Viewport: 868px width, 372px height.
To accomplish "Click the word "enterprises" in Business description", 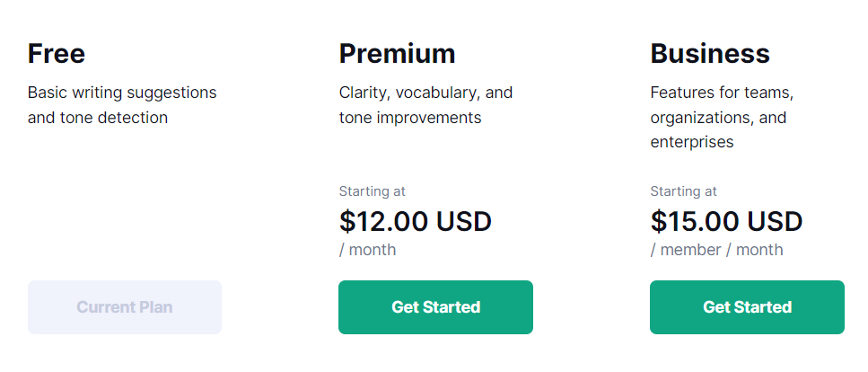I will click(x=692, y=142).
